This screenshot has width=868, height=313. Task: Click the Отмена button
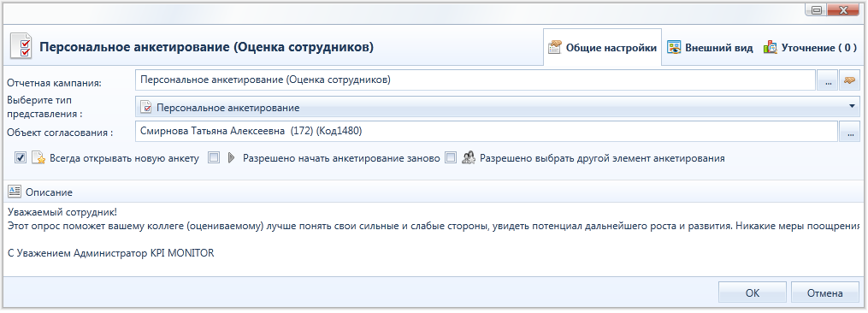(825, 293)
